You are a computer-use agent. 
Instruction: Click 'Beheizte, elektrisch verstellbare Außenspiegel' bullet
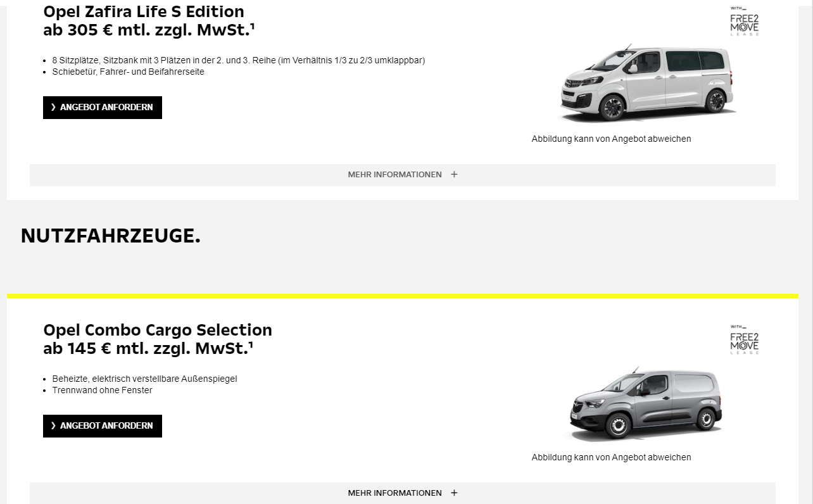(x=145, y=379)
